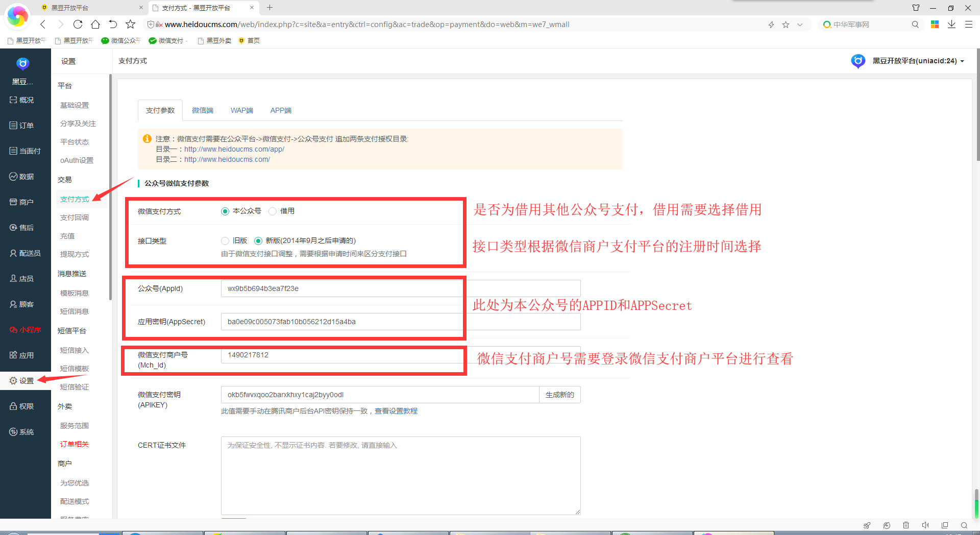The width and height of the screenshot is (980, 535).
Task: Click settings submenu vertical scrollbar
Action: click(x=110, y=187)
